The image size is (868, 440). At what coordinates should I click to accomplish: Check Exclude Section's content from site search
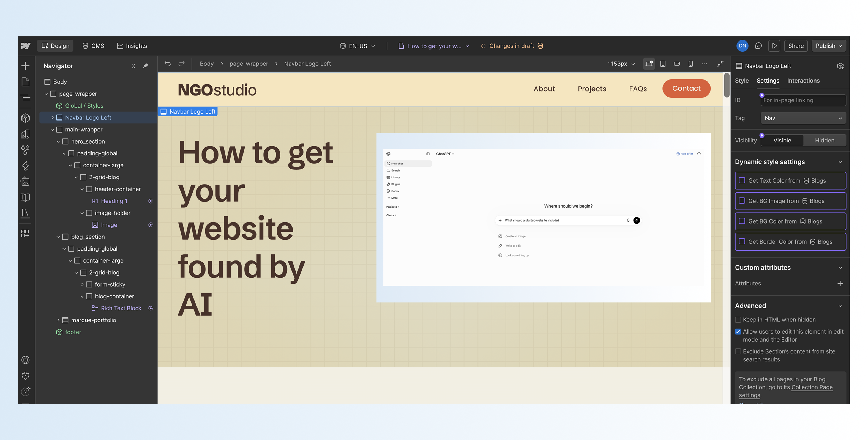[x=738, y=351]
